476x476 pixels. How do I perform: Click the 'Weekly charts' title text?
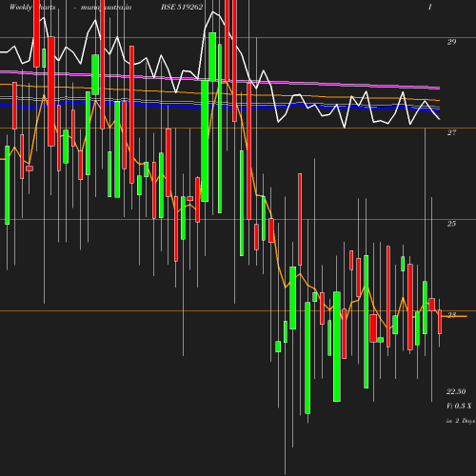click(x=32, y=7)
